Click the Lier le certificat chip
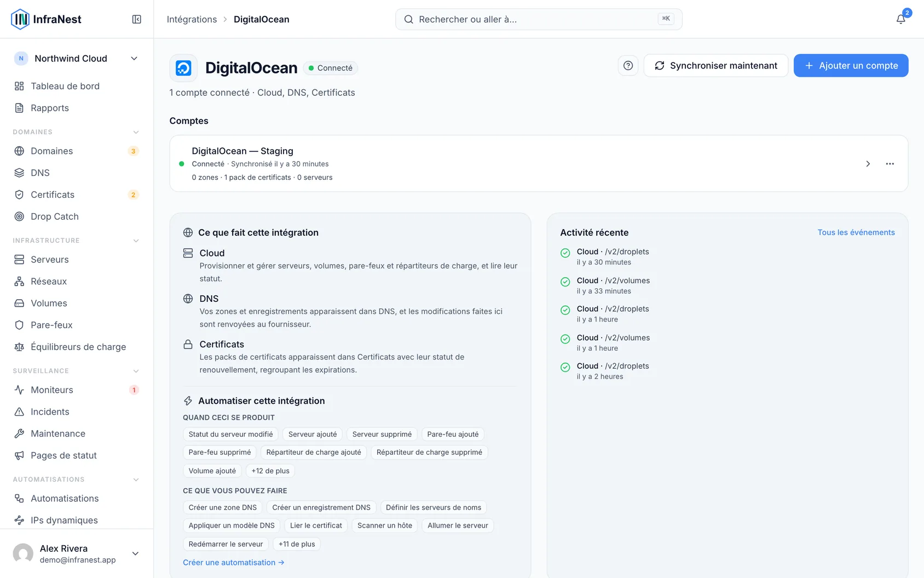This screenshot has height=578, width=924. pos(316,525)
